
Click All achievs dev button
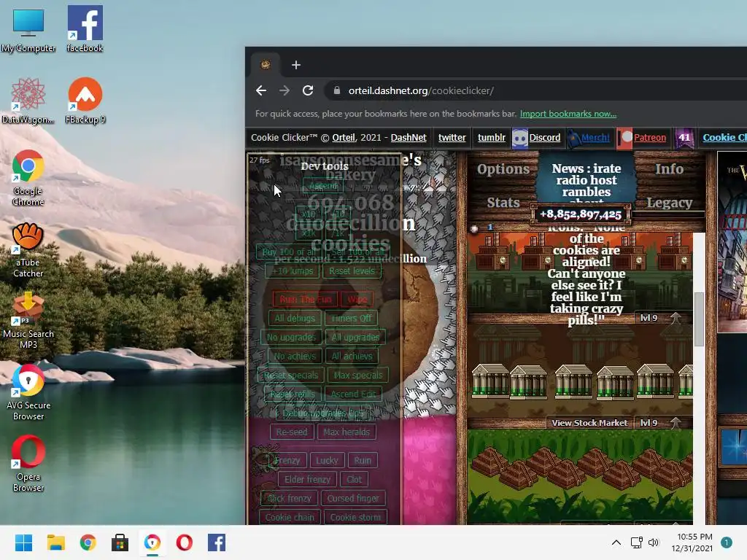[x=352, y=356]
